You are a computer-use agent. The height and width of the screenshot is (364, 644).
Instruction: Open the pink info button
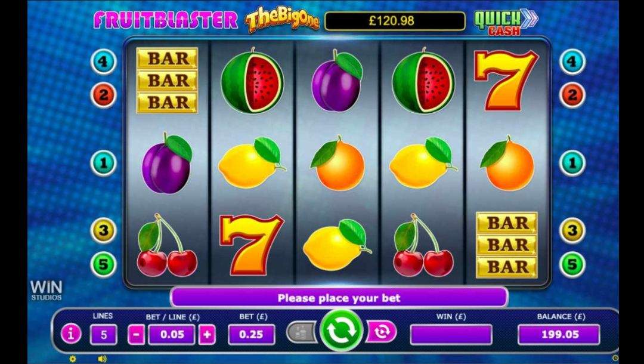click(71, 334)
